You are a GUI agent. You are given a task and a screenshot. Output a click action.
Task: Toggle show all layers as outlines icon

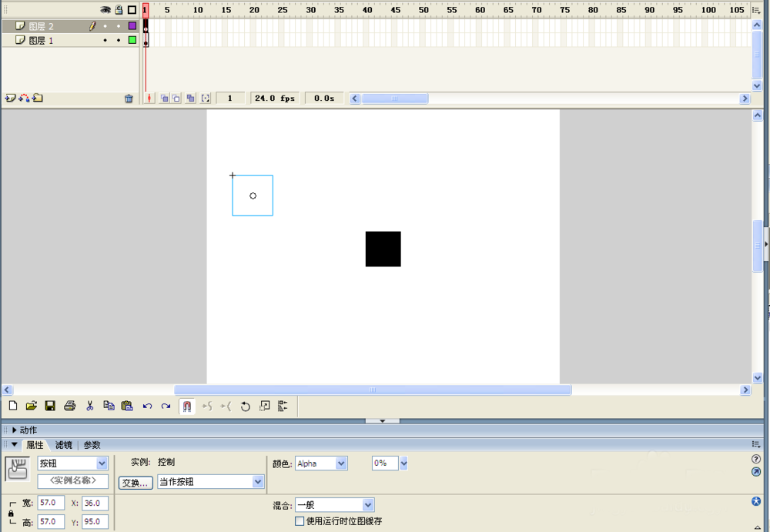132,10
